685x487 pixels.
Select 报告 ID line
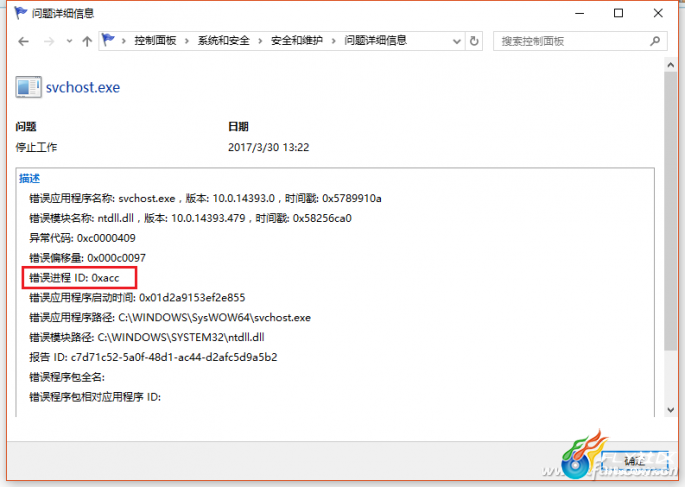click(x=153, y=357)
